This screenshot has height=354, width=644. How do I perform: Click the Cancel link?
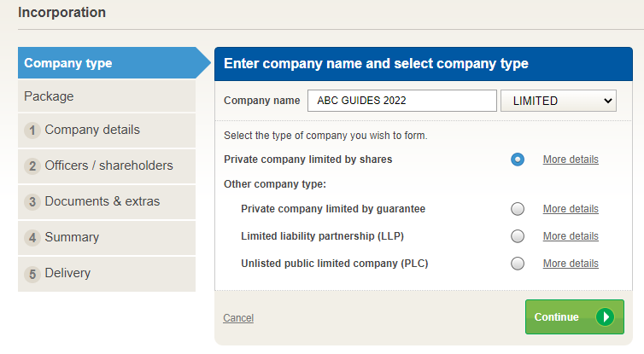click(238, 318)
